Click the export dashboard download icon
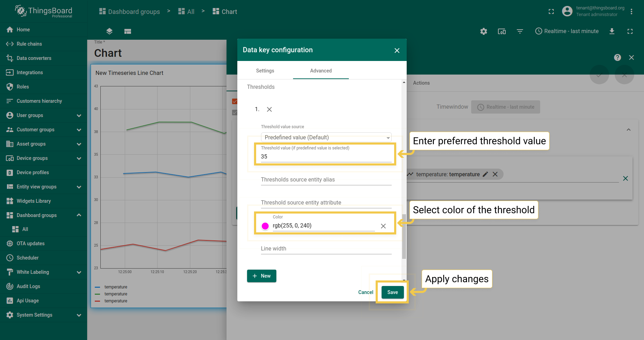 (612, 31)
